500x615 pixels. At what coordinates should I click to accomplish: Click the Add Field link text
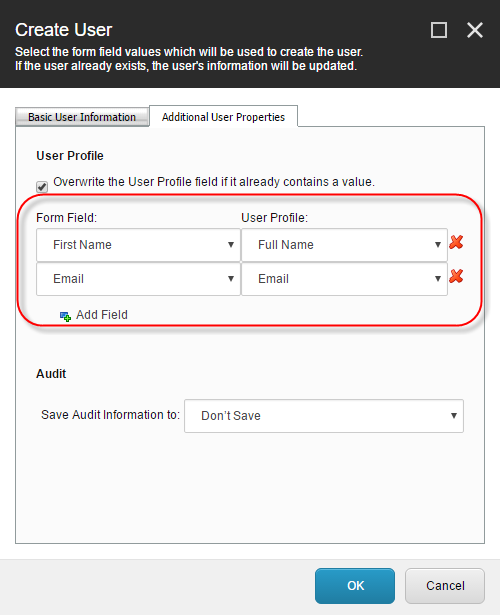coord(102,315)
